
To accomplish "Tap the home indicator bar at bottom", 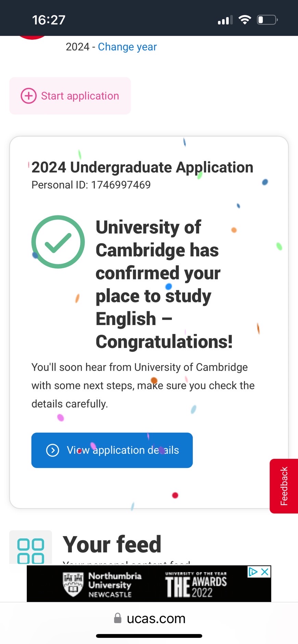I will click(149, 636).
